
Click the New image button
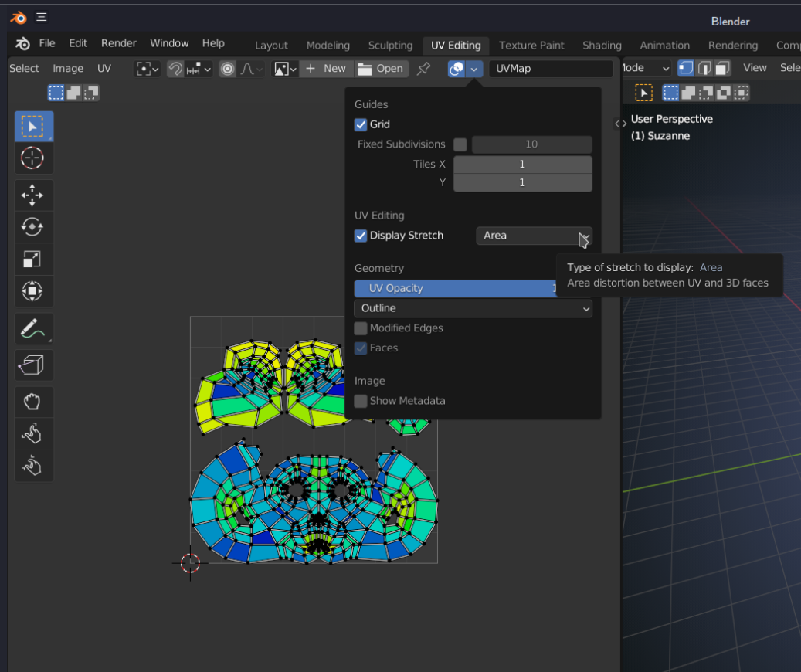(x=325, y=69)
